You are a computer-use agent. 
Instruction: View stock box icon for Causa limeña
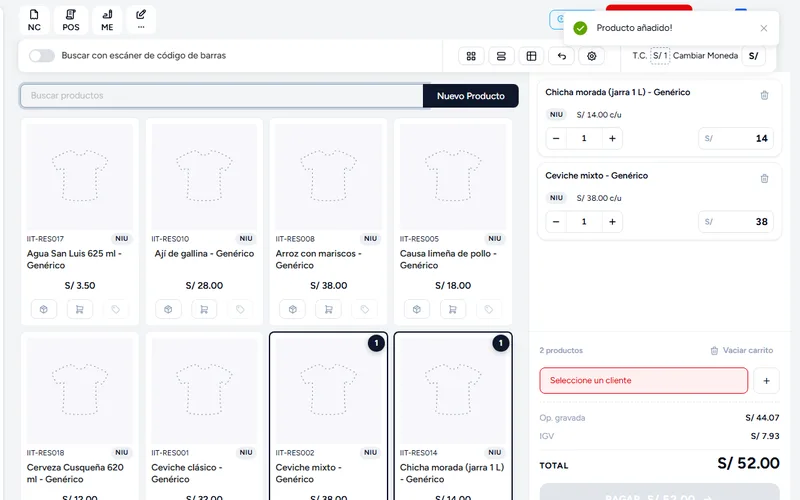tap(417, 309)
